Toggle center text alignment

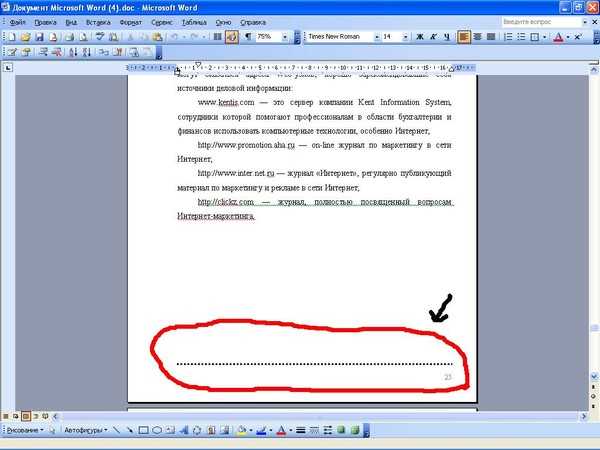(478, 37)
